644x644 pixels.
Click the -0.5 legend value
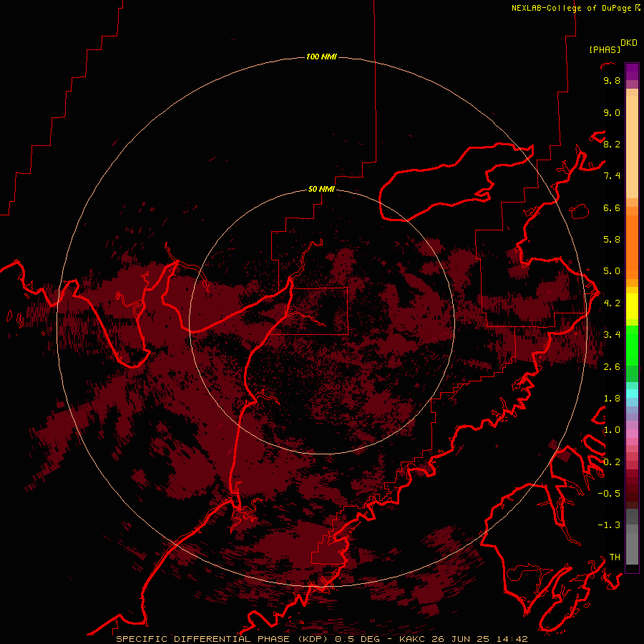tap(609, 494)
